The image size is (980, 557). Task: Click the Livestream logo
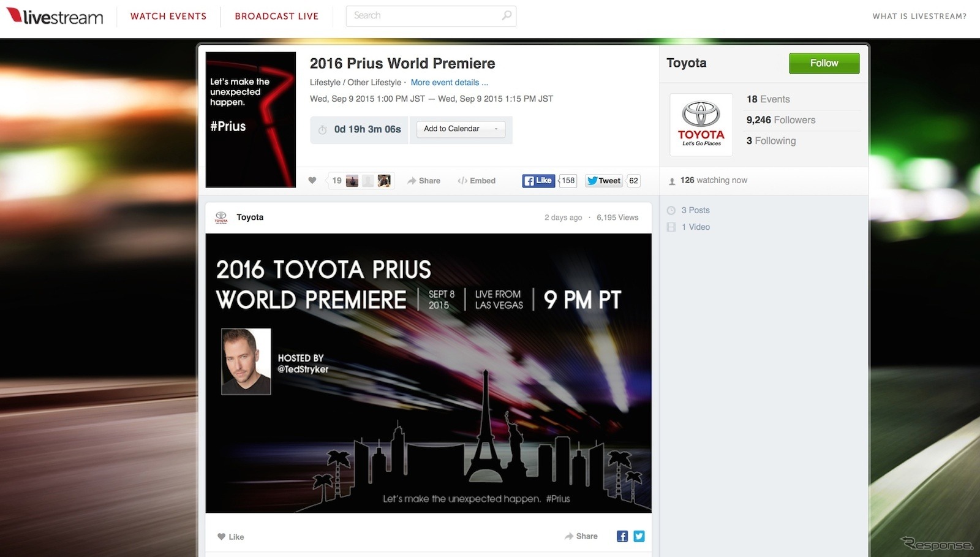click(55, 17)
